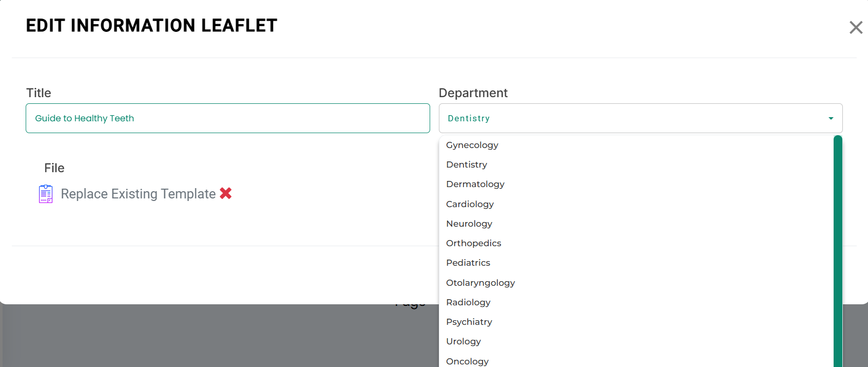This screenshot has height=367, width=868.
Task: Pick Oncology from the department list
Action: point(467,361)
